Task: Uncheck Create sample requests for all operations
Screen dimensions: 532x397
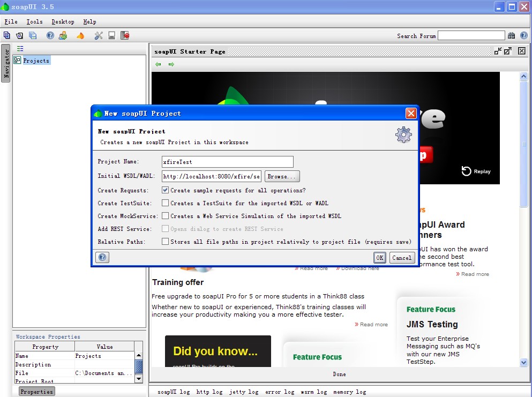Action: click(165, 190)
